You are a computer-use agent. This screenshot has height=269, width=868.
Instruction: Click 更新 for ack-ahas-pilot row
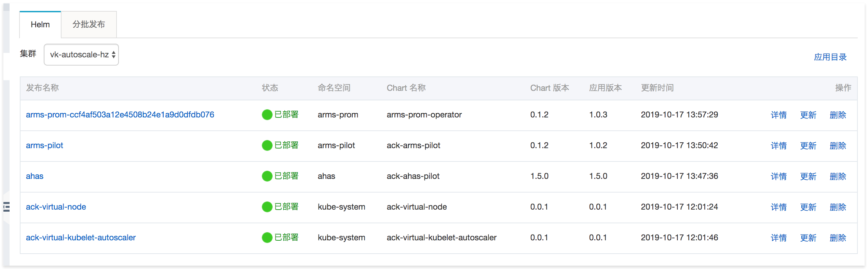[808, 176]
